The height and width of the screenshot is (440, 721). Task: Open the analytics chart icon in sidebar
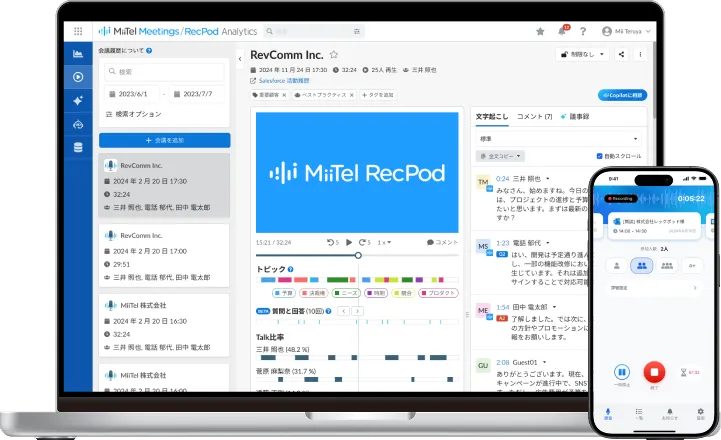[78, 54]
